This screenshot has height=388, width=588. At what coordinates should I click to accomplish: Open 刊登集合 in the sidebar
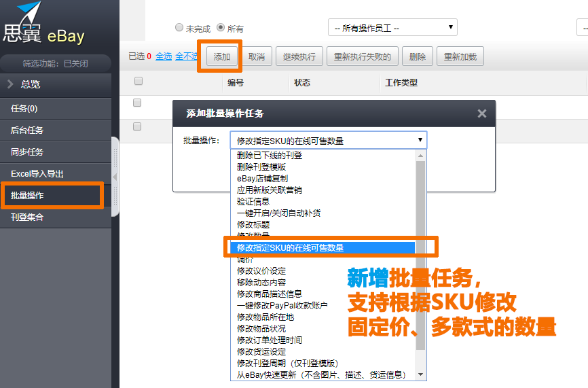[x=56, y=217]
